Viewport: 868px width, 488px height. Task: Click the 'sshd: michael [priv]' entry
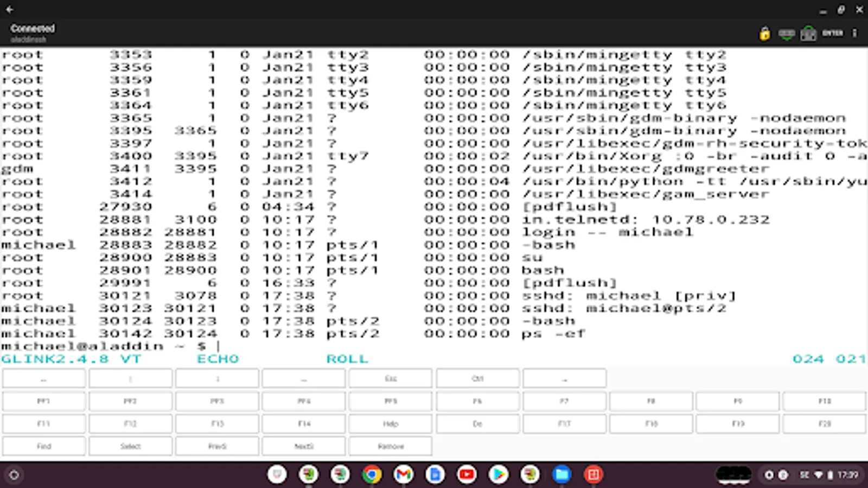(629, 296)
